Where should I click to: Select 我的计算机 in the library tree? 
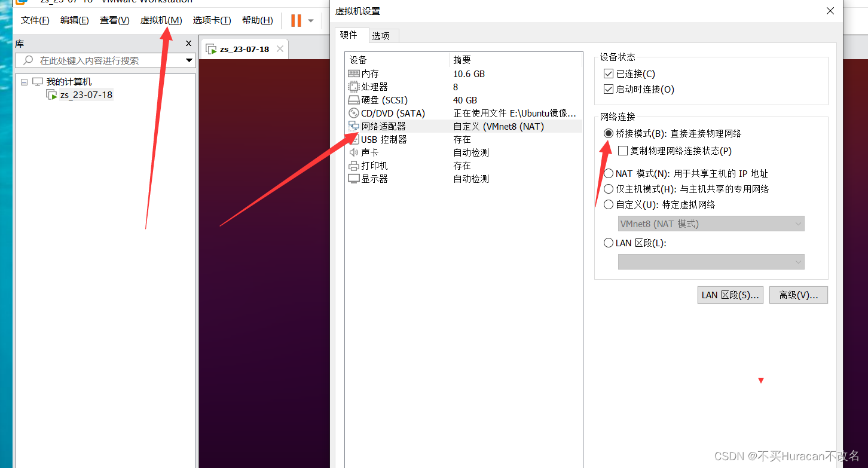click(69, 82)
